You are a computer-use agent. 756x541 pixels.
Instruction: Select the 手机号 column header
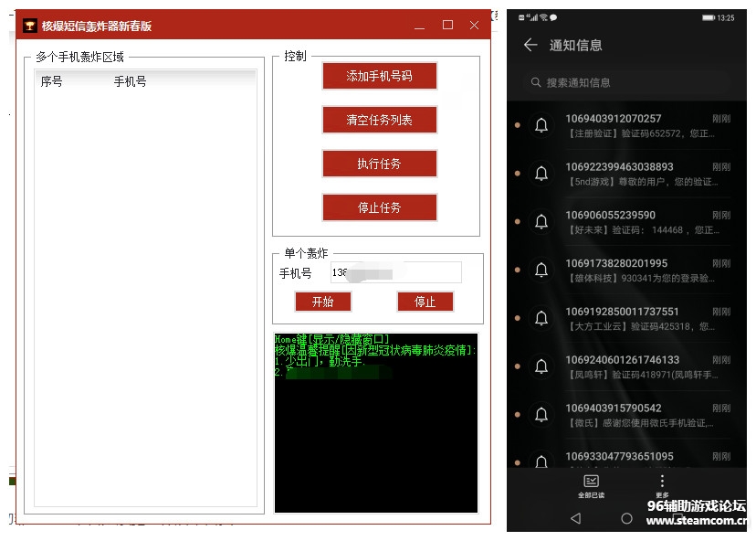click(x=130, y=81)
